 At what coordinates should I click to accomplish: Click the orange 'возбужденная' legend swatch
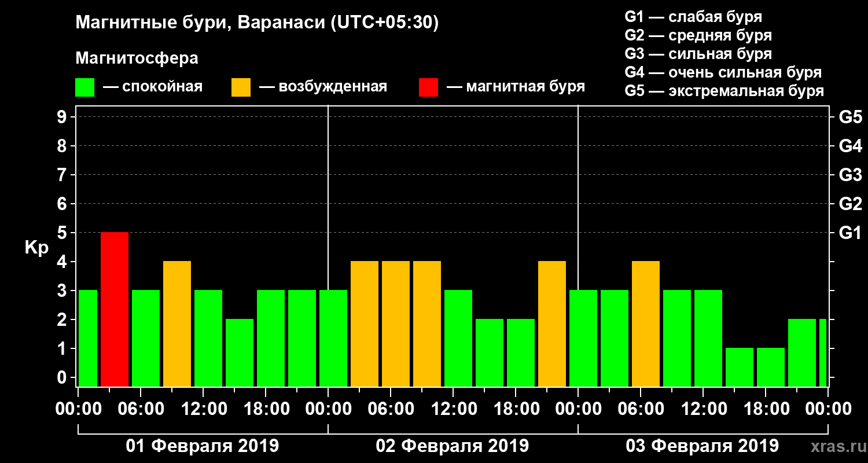pos(241,87)
